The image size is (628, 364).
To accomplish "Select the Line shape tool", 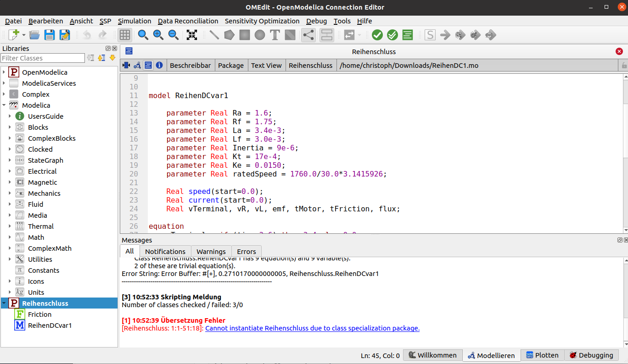I will pos(214,35).
